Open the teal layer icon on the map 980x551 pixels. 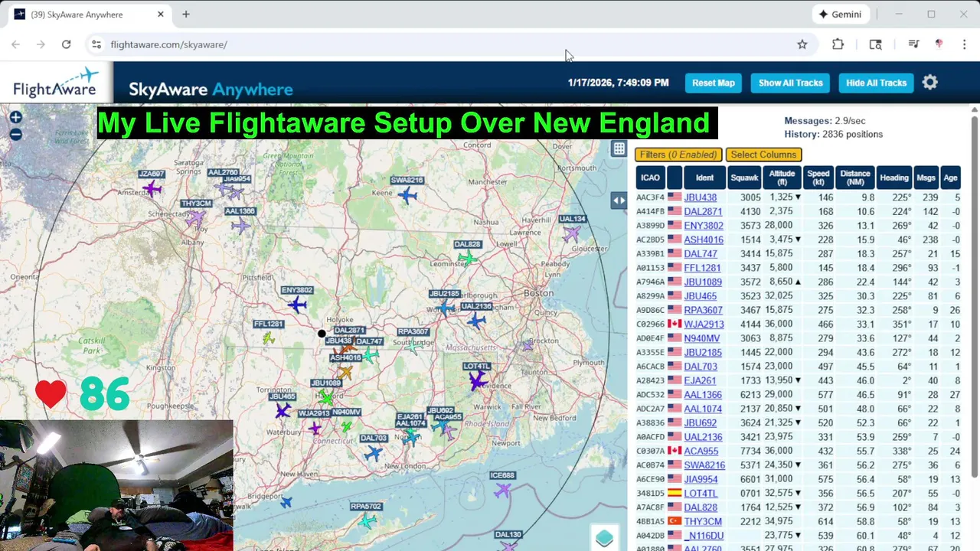tap(604, 538)
